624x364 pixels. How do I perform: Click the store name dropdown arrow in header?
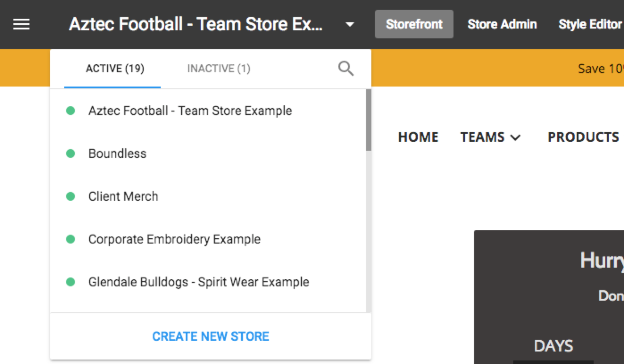point(350,25)
